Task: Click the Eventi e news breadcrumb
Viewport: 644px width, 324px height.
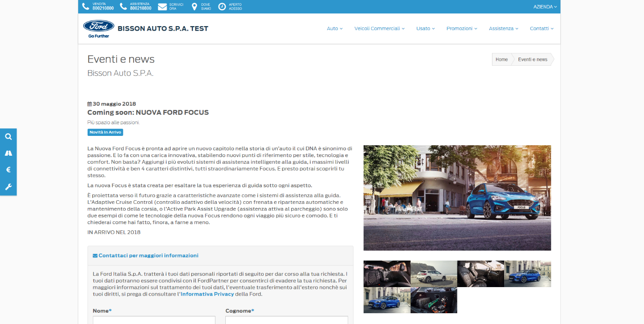Action: [x=532, y=59]
